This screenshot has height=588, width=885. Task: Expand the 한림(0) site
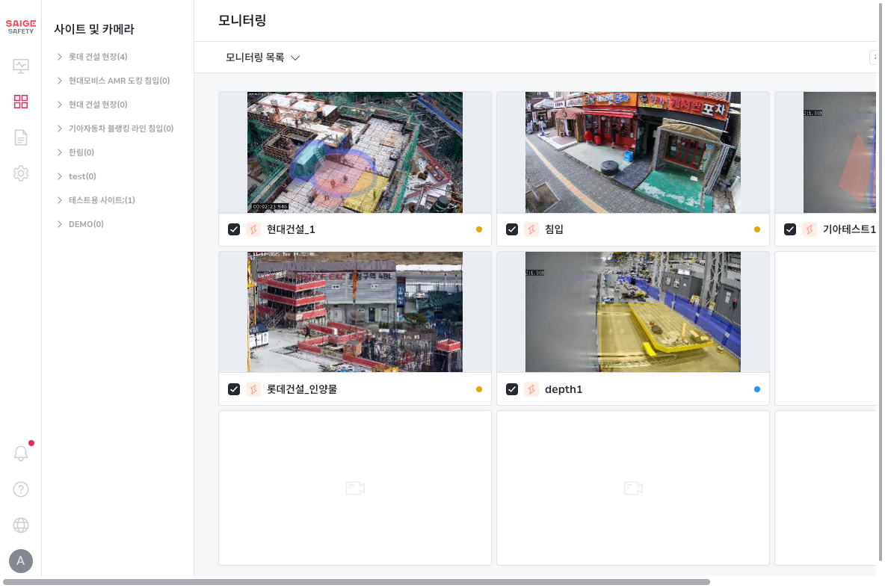coord(60,152)
